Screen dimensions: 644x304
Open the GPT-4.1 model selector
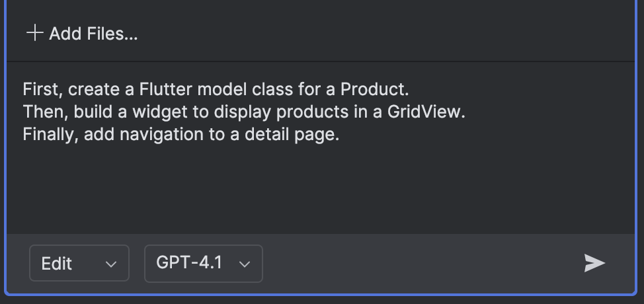click(203, 264)
